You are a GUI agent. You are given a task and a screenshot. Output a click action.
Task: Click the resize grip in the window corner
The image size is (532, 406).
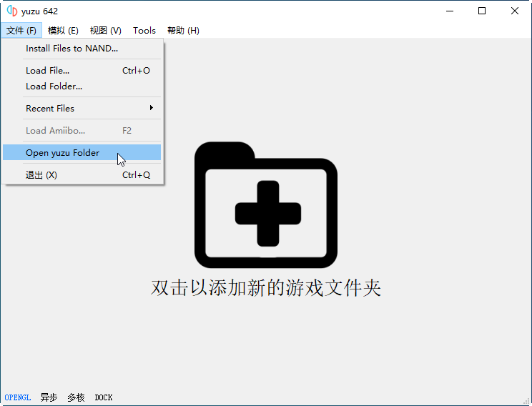[x=527, y=401]
